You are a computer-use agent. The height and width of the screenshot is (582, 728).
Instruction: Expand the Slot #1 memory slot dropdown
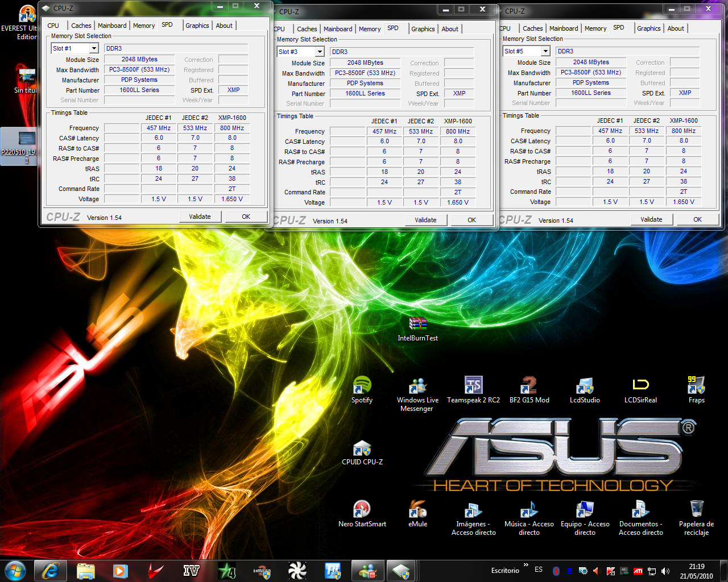tap(94, 49)
